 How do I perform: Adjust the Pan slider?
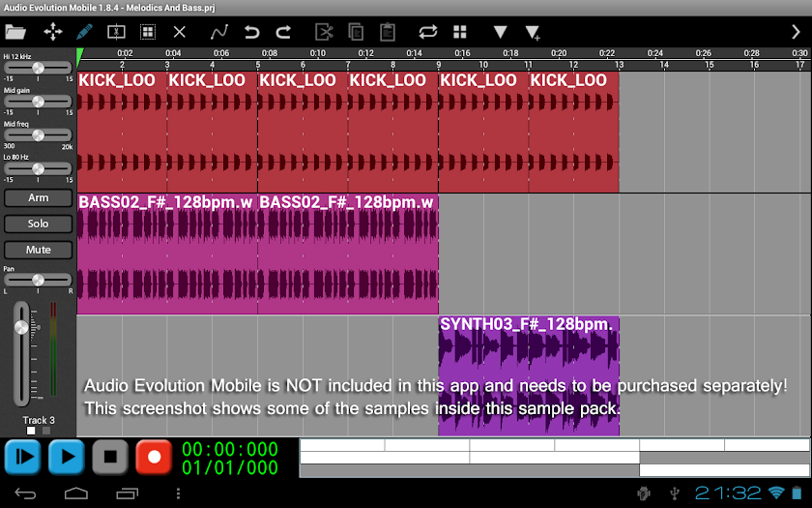point(38,280)
